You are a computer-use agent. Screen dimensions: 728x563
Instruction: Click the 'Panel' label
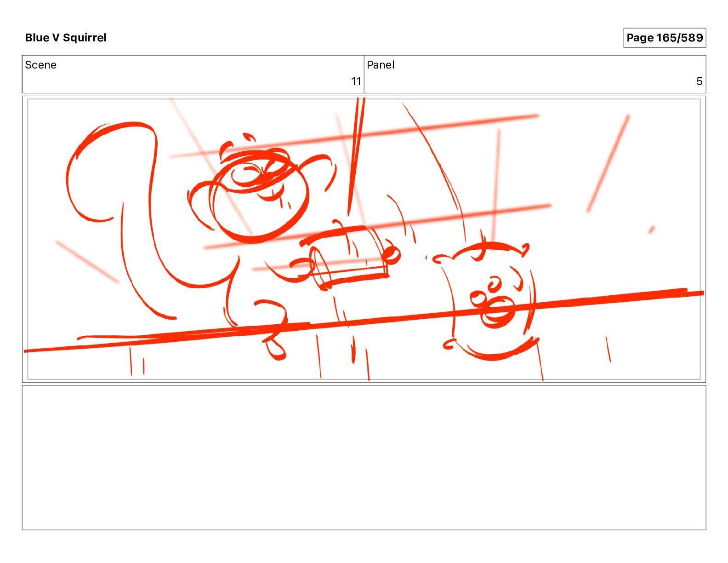(x=381, y=65)
